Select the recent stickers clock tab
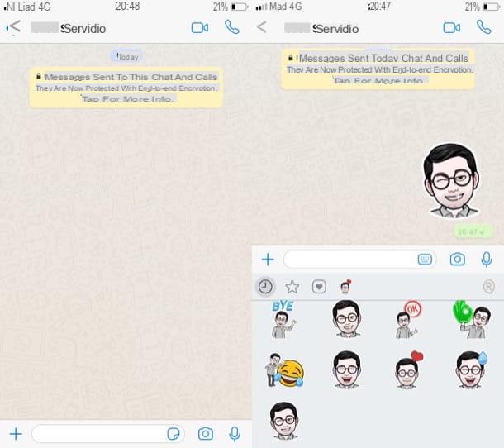 point(265,286)
